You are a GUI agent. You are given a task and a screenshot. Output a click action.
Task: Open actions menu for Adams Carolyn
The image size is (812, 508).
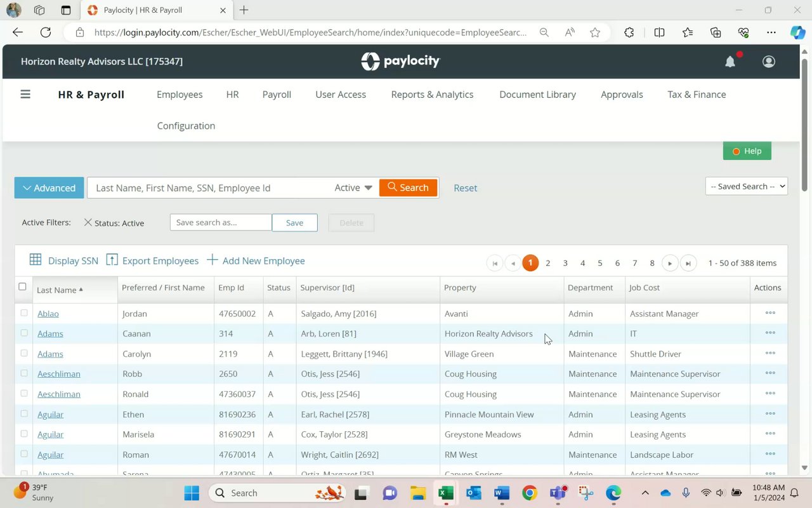770,353
